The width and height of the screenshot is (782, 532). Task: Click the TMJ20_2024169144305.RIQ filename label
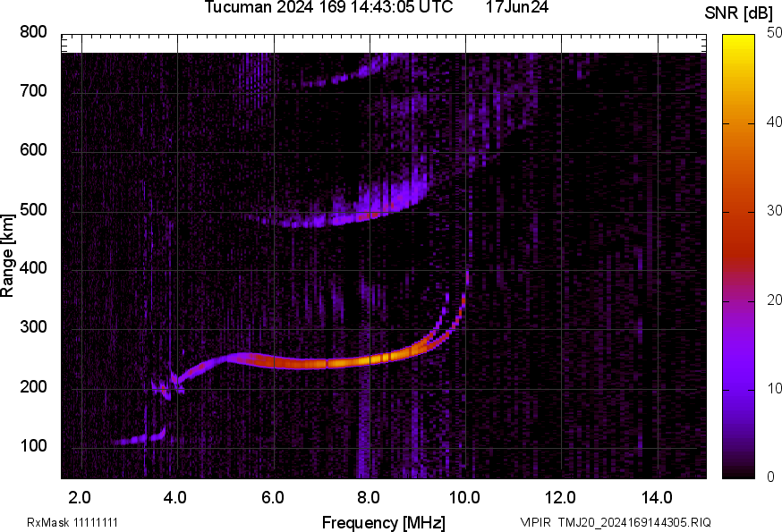(x=634, y=522)
